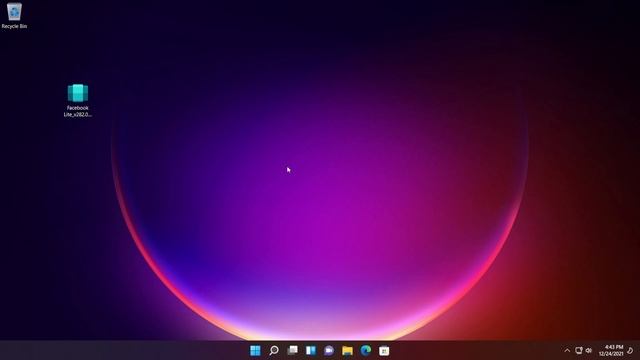Image resolution: width=640 pixels, height=360 pixels.
Task: Open the Windows Start menu
Action: pos(256,351)
